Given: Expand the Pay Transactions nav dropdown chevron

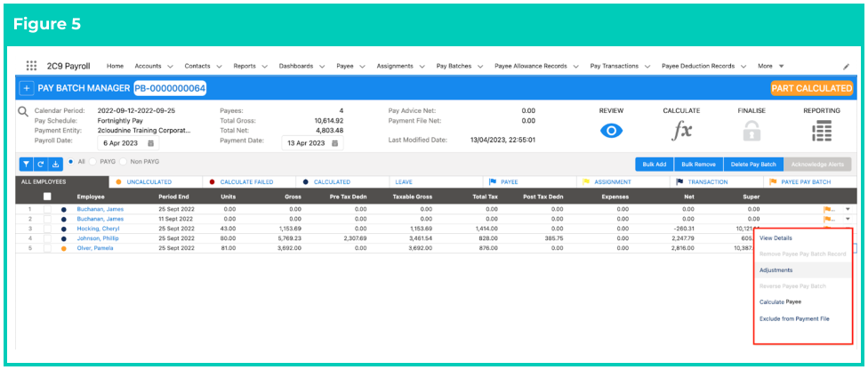Looking at the screenshot, I should [x=647, y=67].
